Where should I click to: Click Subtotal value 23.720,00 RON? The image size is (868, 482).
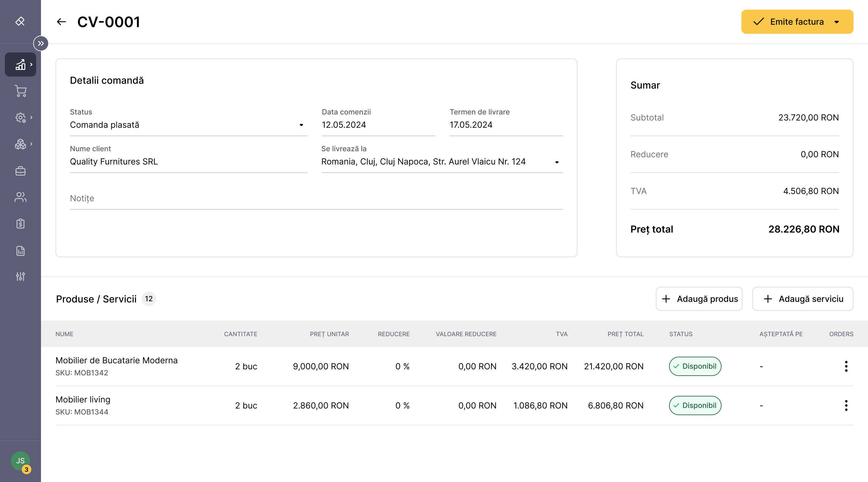(808, 117)
